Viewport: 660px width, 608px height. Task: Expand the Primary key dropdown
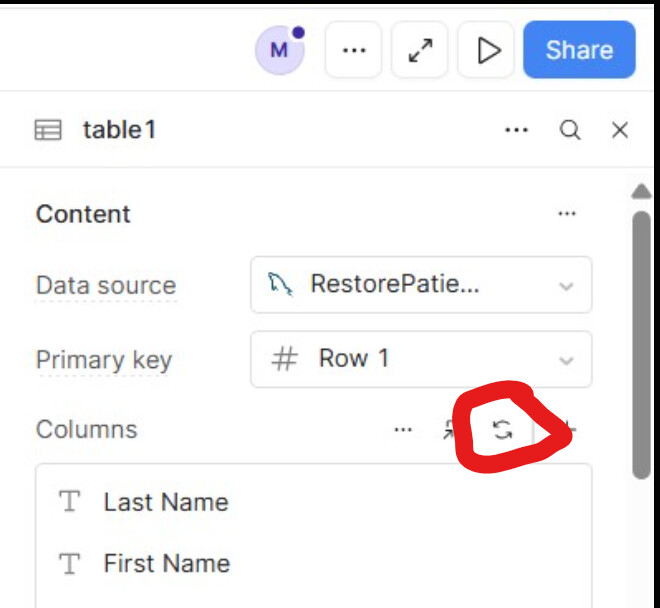[x=421, y=359]
